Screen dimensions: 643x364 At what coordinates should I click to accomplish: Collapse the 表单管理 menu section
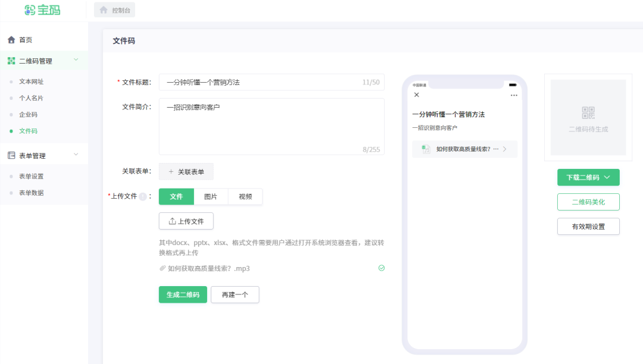pos(76,155)
